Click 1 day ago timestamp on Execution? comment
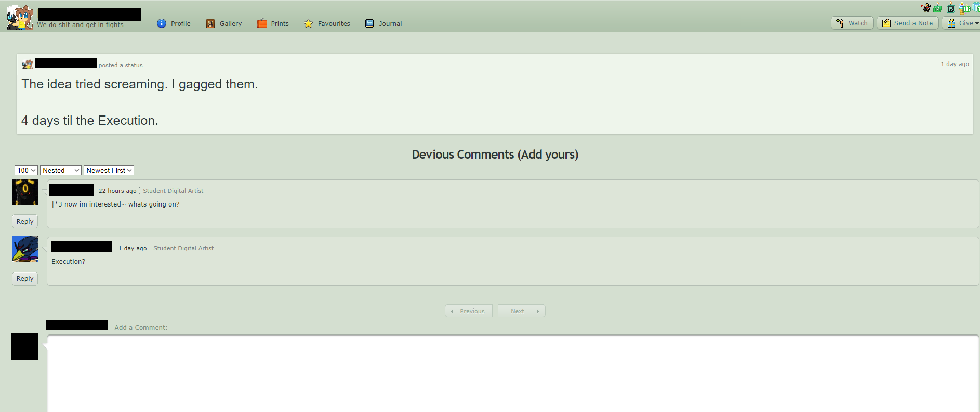 [133, 248]
